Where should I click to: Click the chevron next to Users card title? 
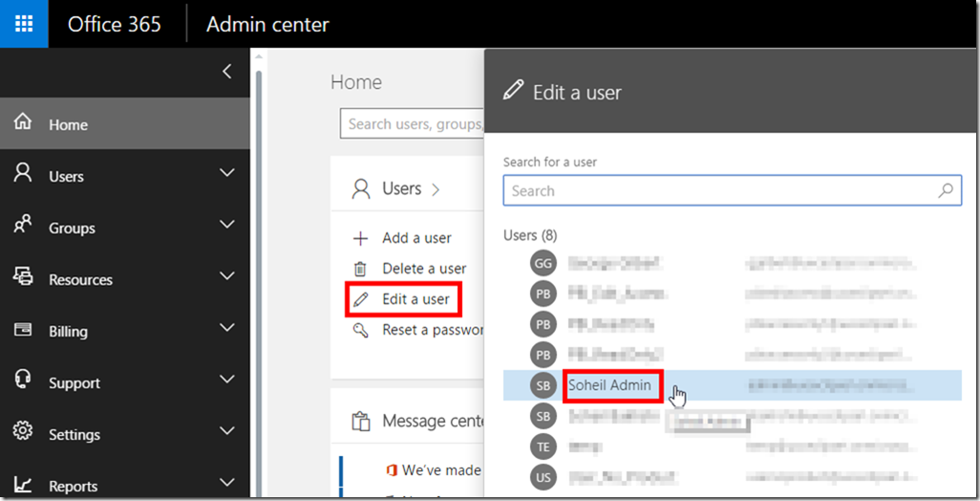tap(436, 189)
